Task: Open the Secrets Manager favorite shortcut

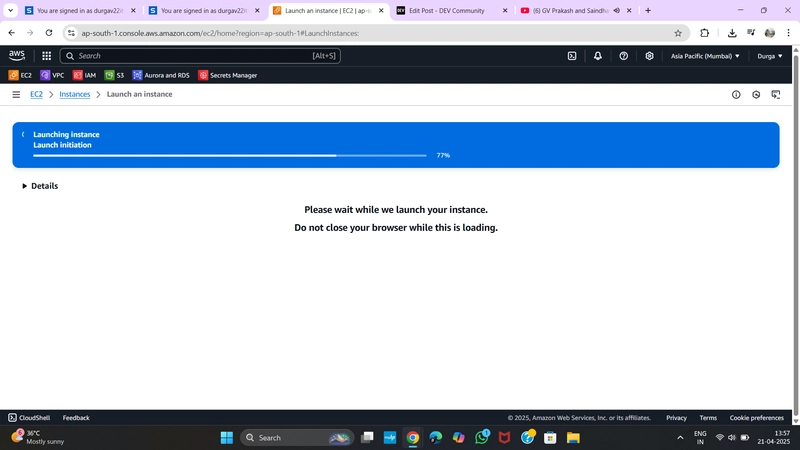Action: click(x=228, y=75)
